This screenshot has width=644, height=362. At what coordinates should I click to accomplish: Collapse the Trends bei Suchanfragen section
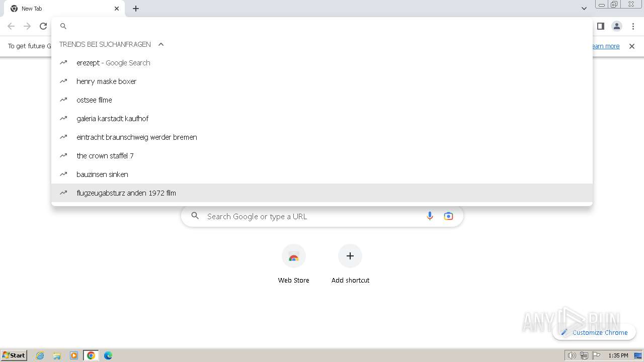click(x=161, y=44)
